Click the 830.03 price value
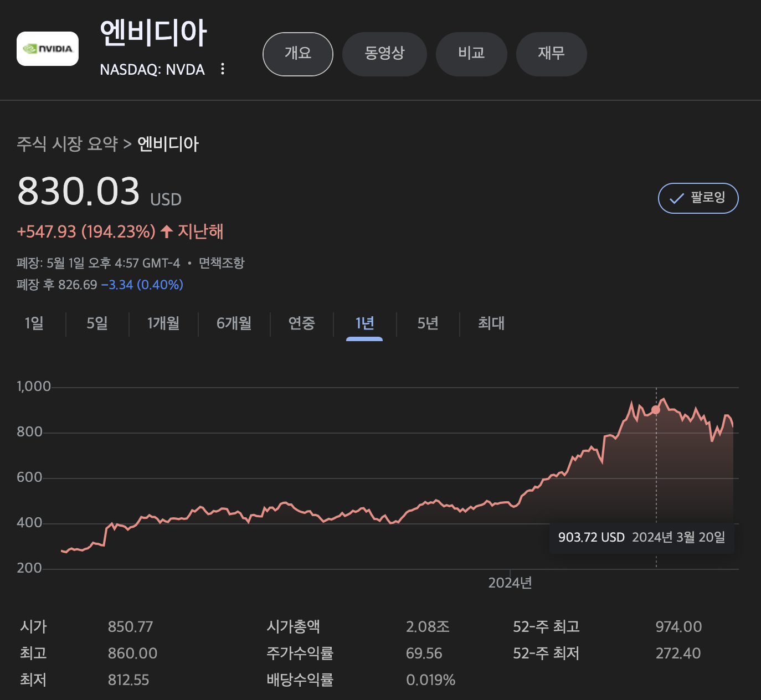The width and height of the screenshot is (761, 700). click(x=78, y=191)
